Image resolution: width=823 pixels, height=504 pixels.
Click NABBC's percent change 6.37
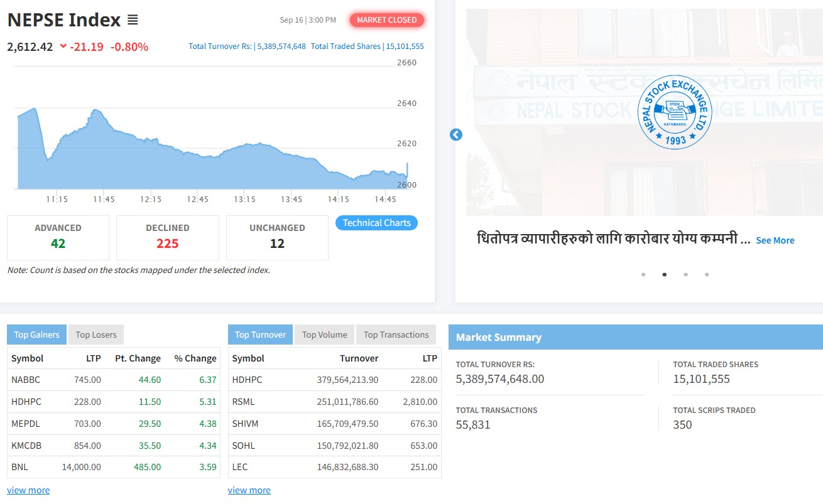[208, 380]
